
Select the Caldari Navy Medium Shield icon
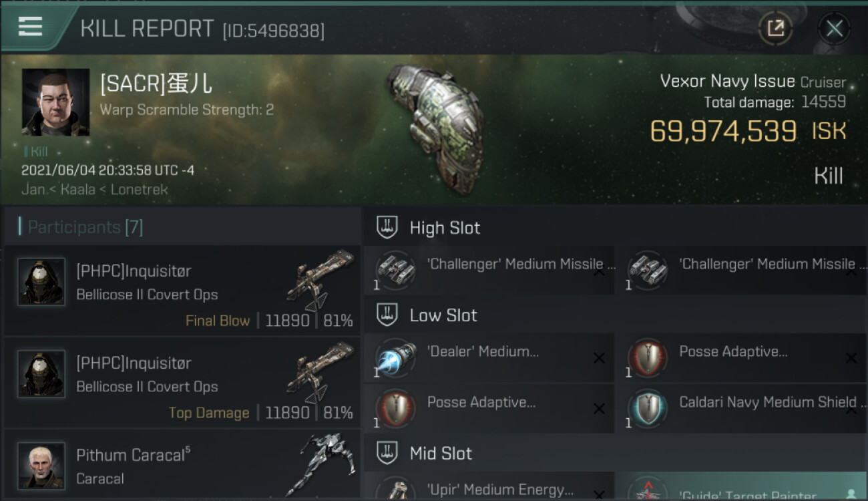pos(648,409)
